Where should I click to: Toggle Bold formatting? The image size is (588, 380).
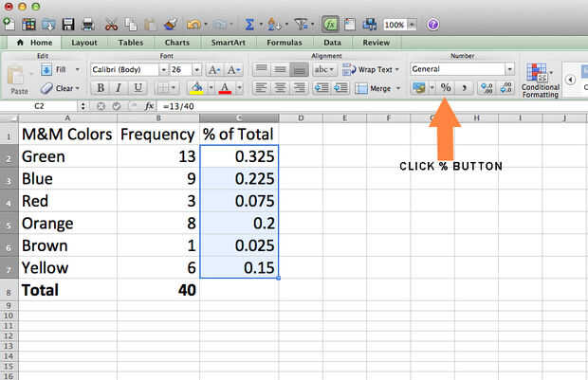click(x=101, y=88)
